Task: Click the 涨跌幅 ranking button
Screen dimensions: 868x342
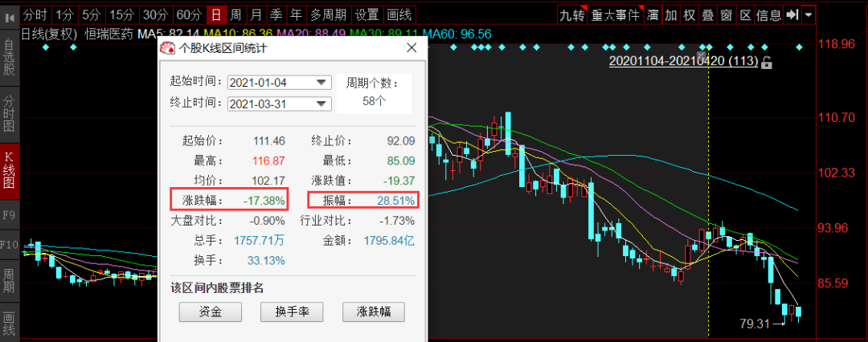Action: tap(374, 311)
